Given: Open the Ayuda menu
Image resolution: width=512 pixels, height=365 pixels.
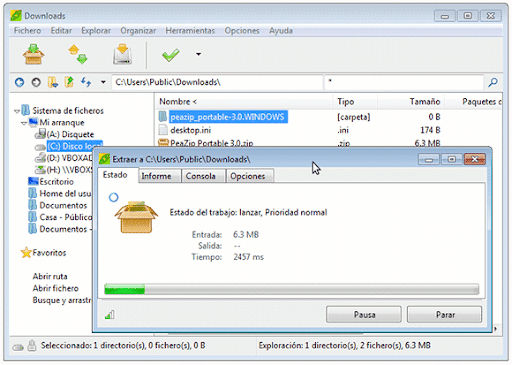Looking at the screenshot, I should point(281,31).
